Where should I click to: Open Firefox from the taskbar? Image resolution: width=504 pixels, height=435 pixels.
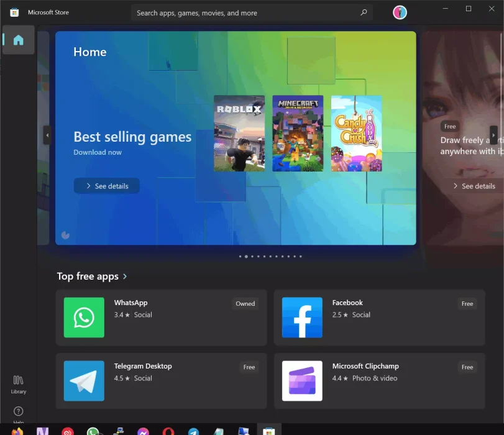click(17, 431)
